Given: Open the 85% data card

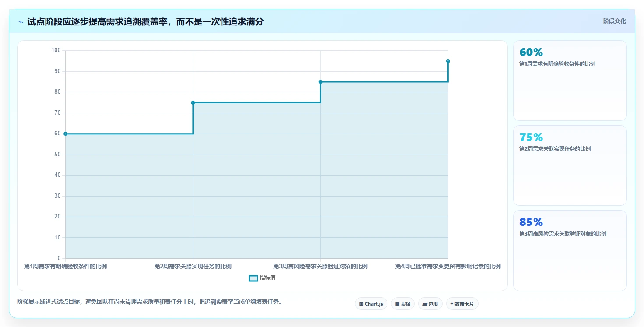Looking at the screenshot, I should point(570,250).
